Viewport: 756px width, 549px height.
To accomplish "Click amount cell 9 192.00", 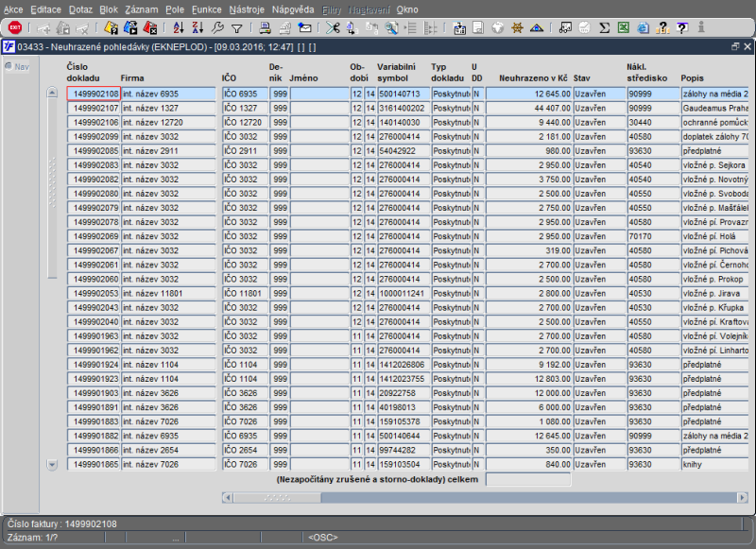I will pyautogui.click(x=528, y=365).
